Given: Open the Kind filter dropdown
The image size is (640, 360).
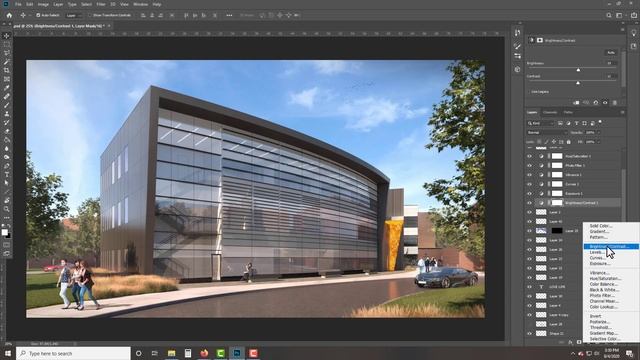Looking at the screenshot, I should tap(540, 123).
